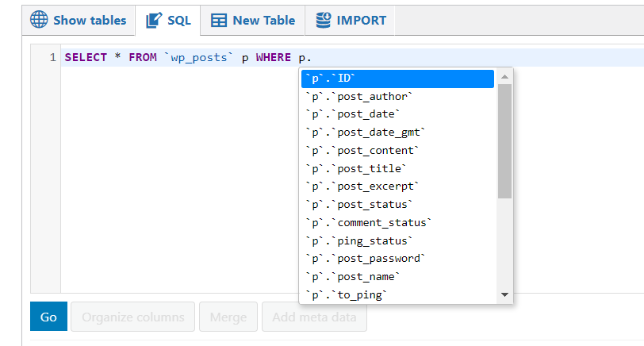The height and width of the screenshot is (346, 644).
Task: Click the Organize columns button
Action: (x=132, y=317)
